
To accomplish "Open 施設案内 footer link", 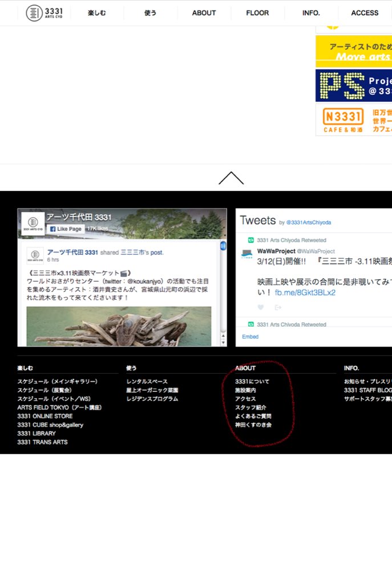I will [x=245, y=390].
